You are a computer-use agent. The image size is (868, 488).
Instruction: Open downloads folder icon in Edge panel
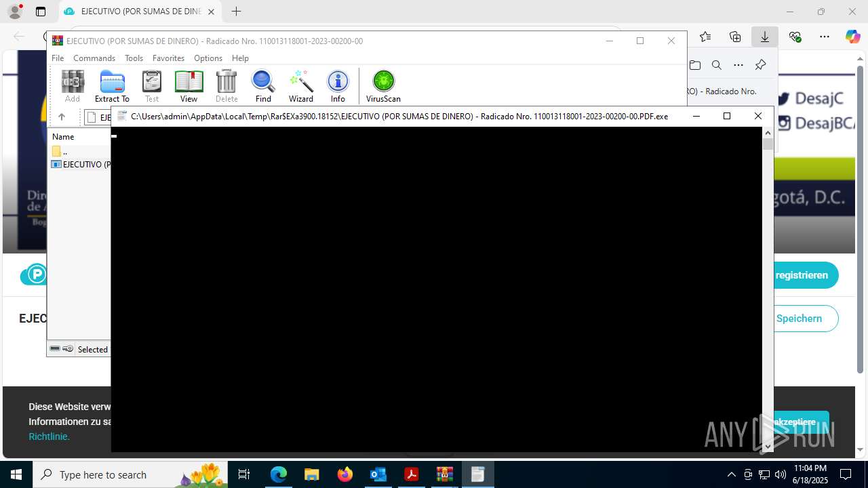[x=694, y=65]
